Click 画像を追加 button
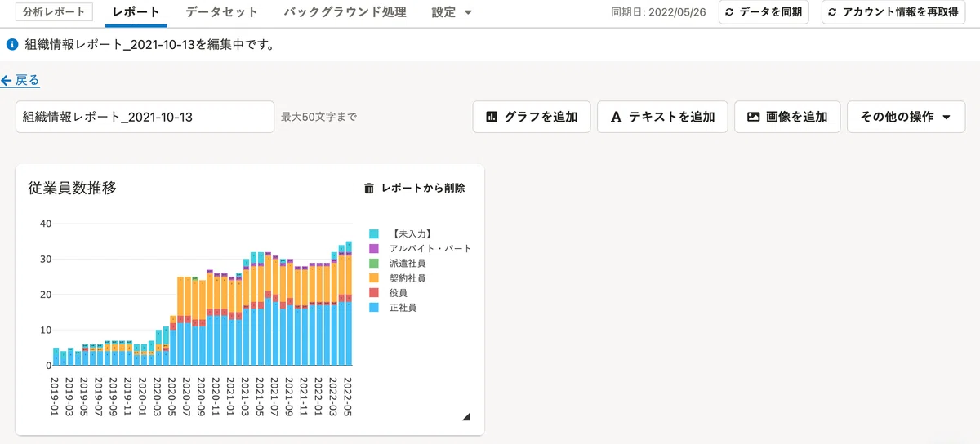This screenshot has width=980, height=444. 787,117
